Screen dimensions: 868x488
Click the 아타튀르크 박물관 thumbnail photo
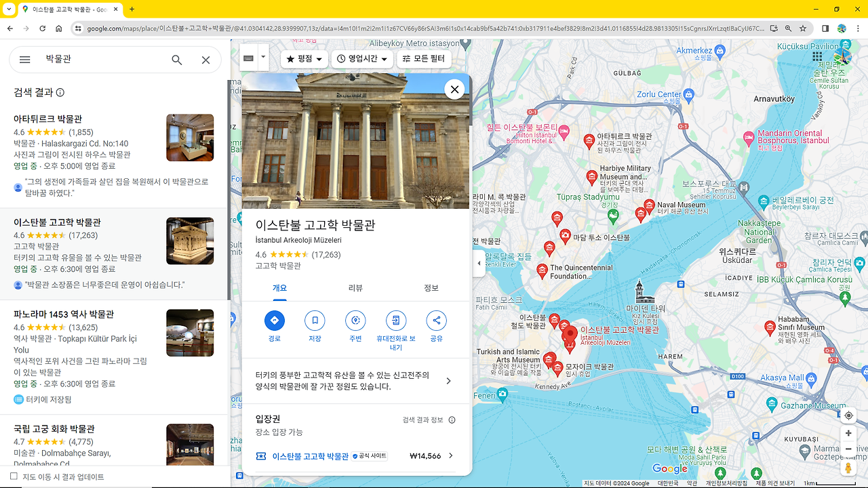pyautogui.click(x=190, y=138)
